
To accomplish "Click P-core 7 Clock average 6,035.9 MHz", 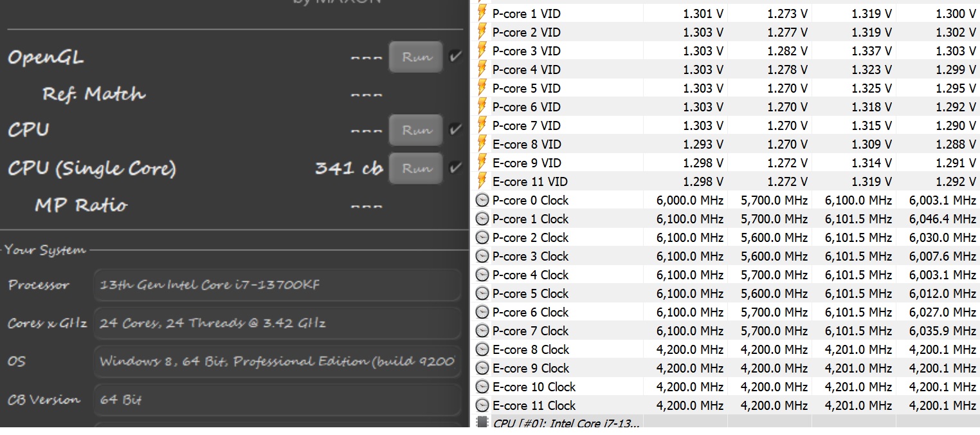I will 943,331.
